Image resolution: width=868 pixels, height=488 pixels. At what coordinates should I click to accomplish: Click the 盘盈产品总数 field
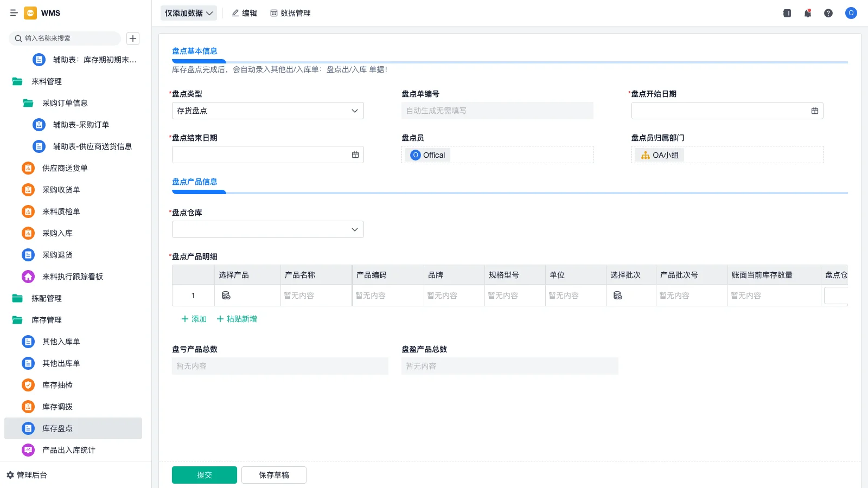[510, 366]
